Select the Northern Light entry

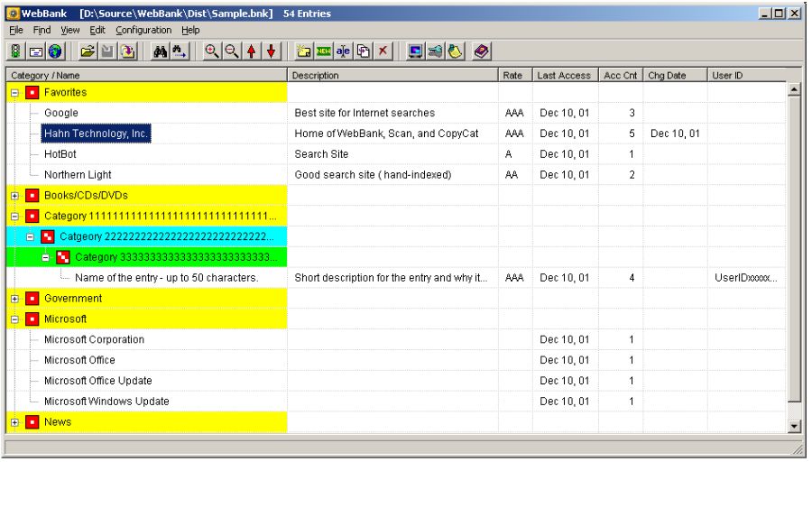[x=78, y=175]
